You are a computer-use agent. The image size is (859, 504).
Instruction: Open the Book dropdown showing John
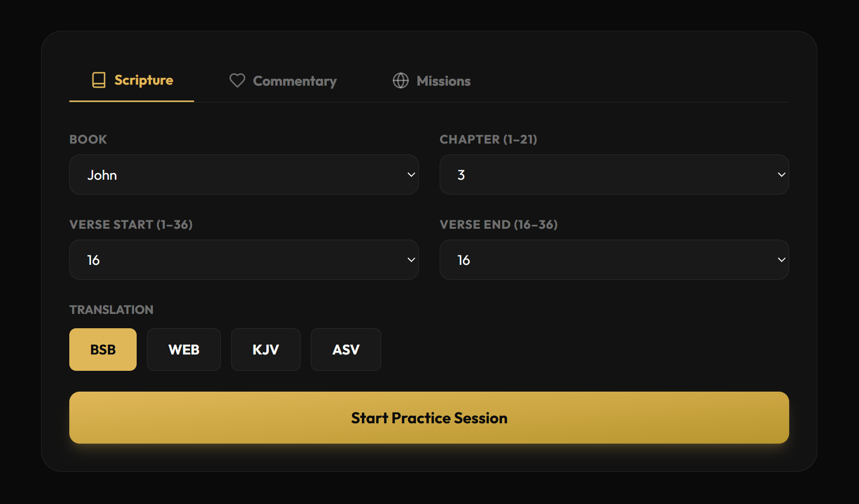click(x=244, y=174)
